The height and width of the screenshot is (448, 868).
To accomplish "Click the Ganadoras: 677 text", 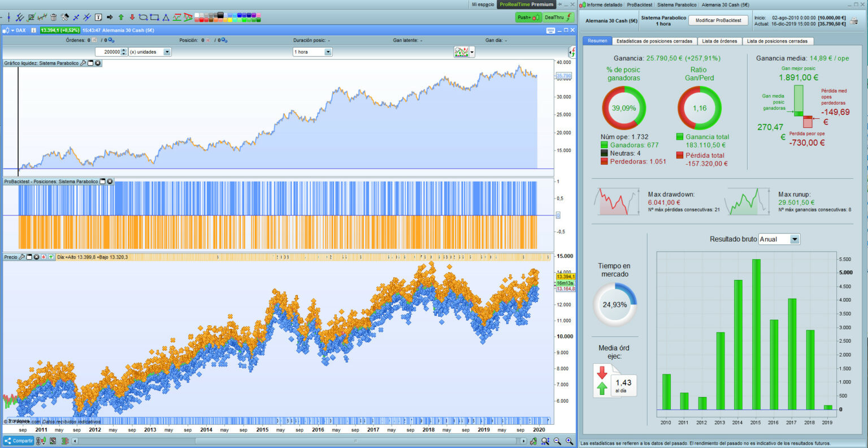I will click(x=634, y=145).
